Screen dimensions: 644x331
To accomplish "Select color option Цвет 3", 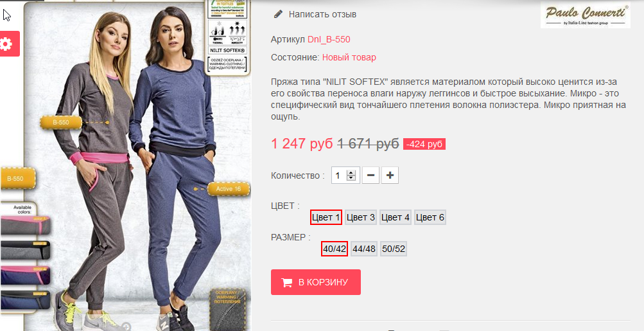I will [x=361, y=217].
